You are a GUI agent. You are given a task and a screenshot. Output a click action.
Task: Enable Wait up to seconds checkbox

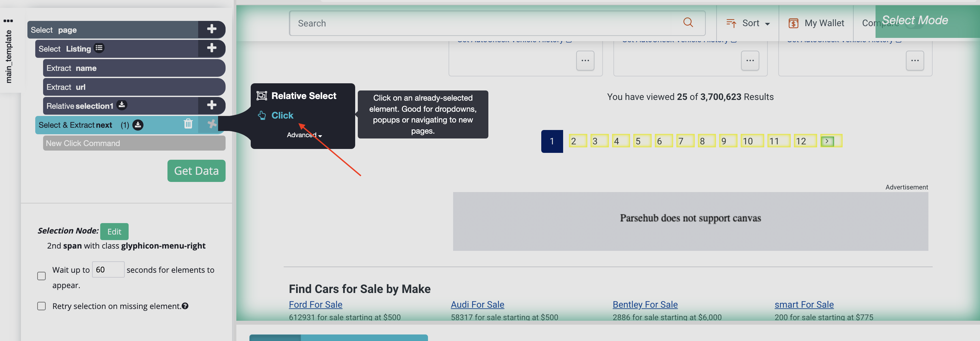pos(41,276)
